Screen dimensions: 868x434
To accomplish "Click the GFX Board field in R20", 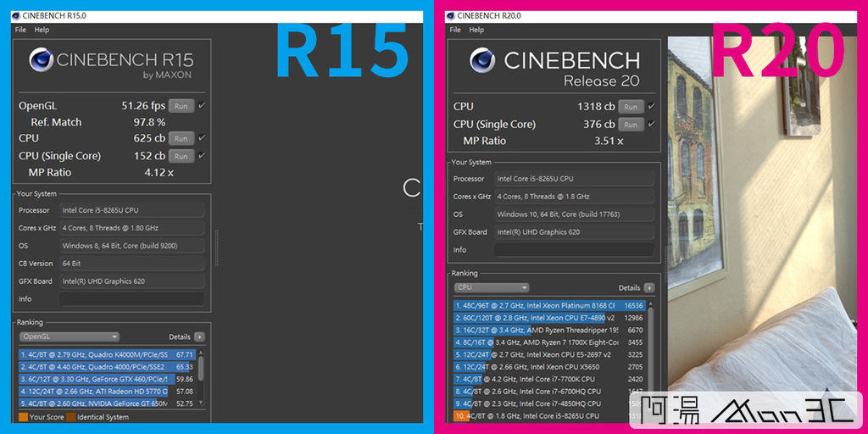I will (x=574, y=232).
